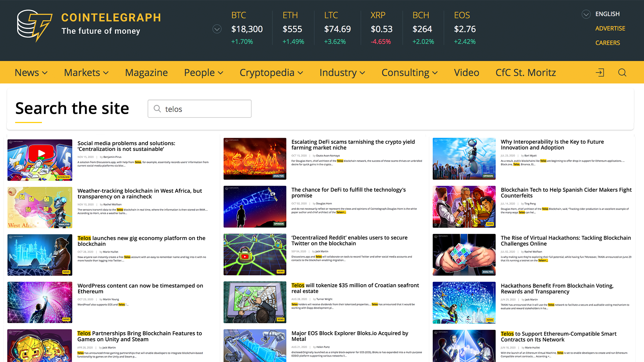Click author name Bart Wyatt
Viewport: 644px width, 362px height.
point(531,156)
